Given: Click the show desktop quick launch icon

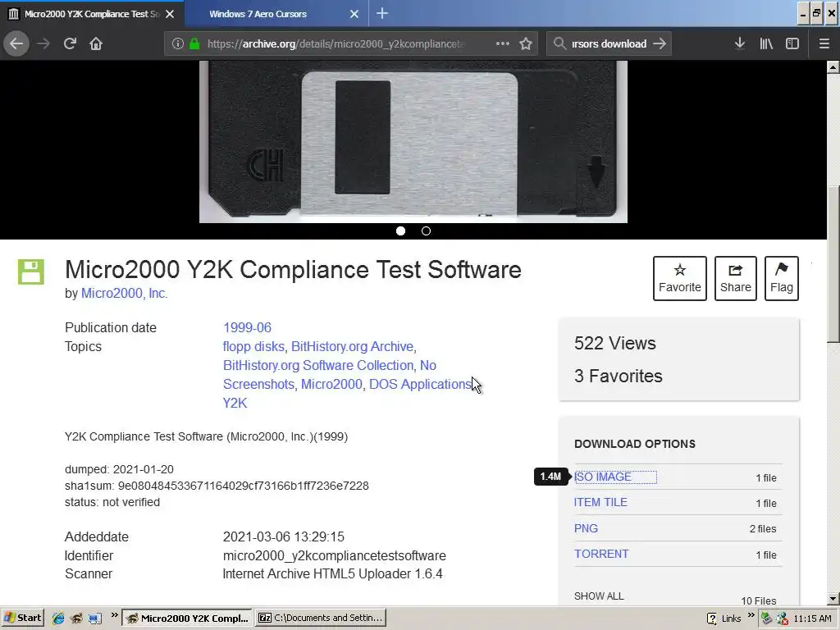Looking at the screenshot, I should (95, 619).
